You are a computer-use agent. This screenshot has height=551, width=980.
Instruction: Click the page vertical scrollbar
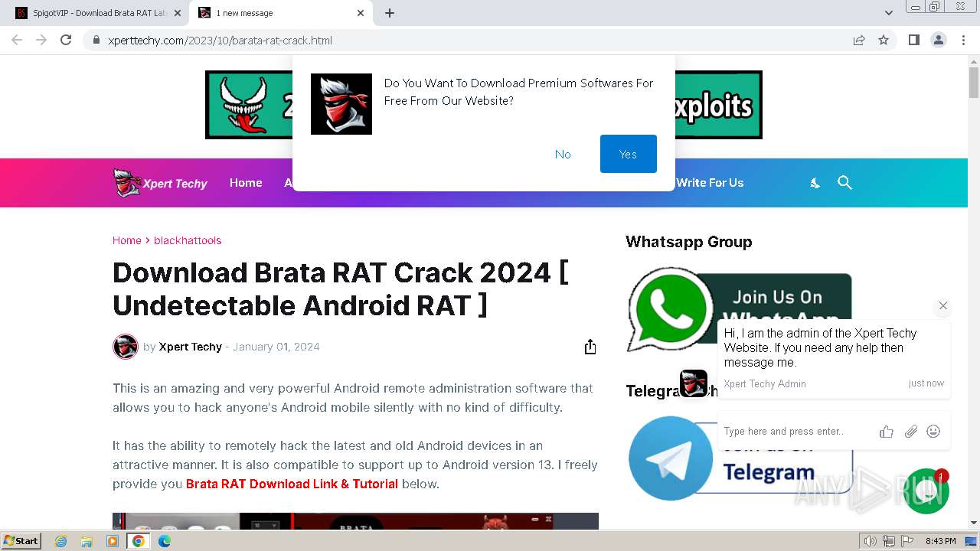[974, 82]
